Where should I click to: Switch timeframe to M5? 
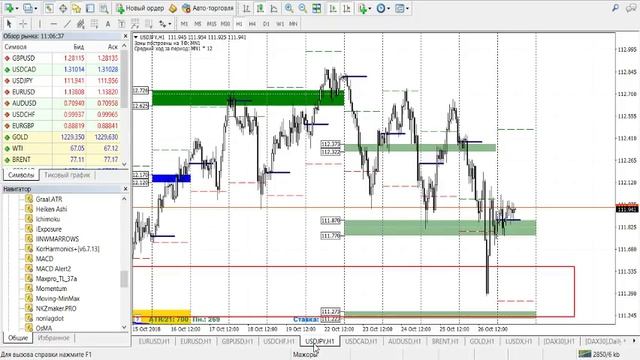pos(198,24)
